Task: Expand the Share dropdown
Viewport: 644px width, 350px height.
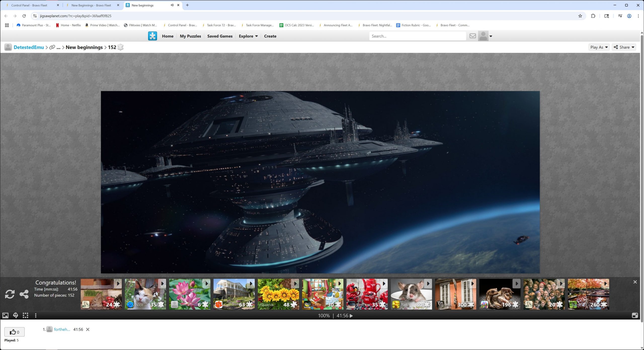Action: (624, 47)
